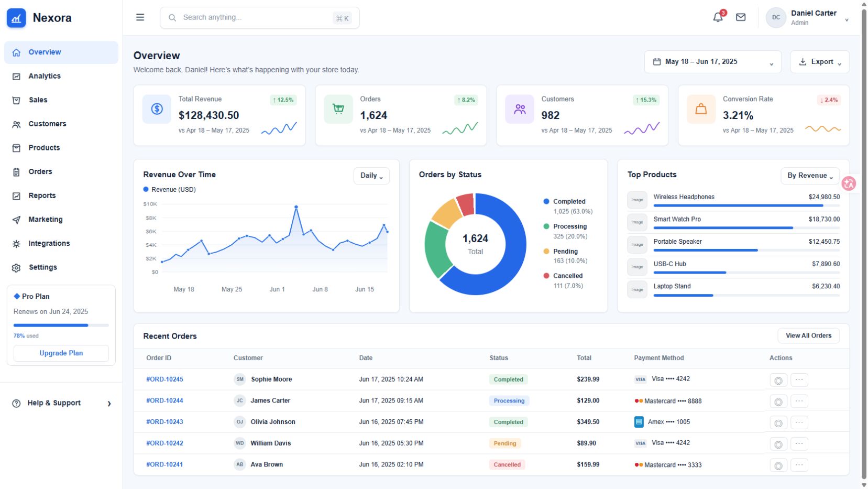Click View All Orders button

click(808, 336)
